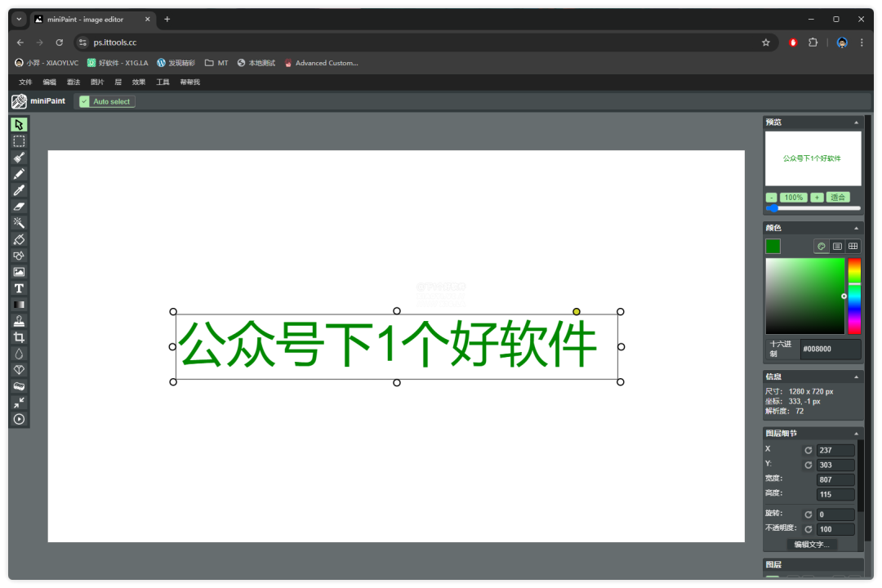The height and width of the screenshot is (588, 882).
Task: Toggle the Auto select checkbox
Action: click(84, 101)
